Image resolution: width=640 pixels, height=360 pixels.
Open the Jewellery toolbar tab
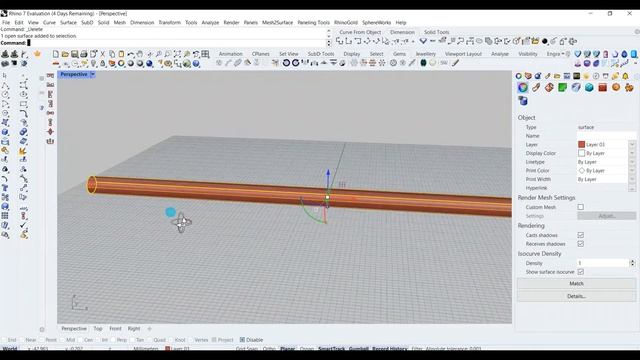click(x=426, y=54)
